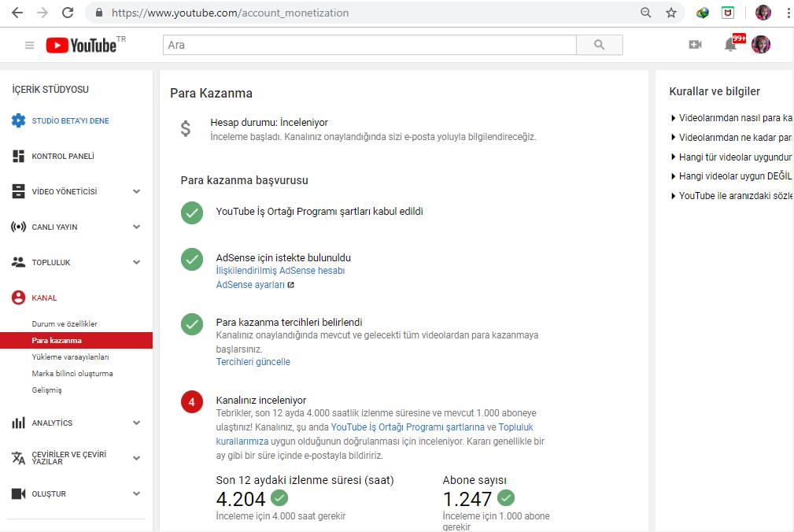The width and height of the screenshot is (794, 532).
Task: Expand 'Hangi videolar uygun DEĞİL' item
Action: [x=732, y=176]
